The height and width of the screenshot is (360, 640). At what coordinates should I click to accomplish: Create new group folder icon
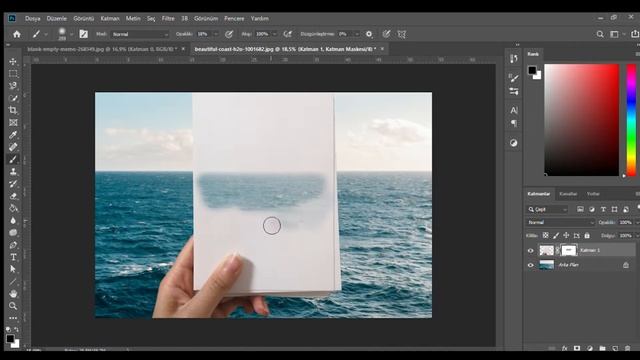tap(602, 348)
